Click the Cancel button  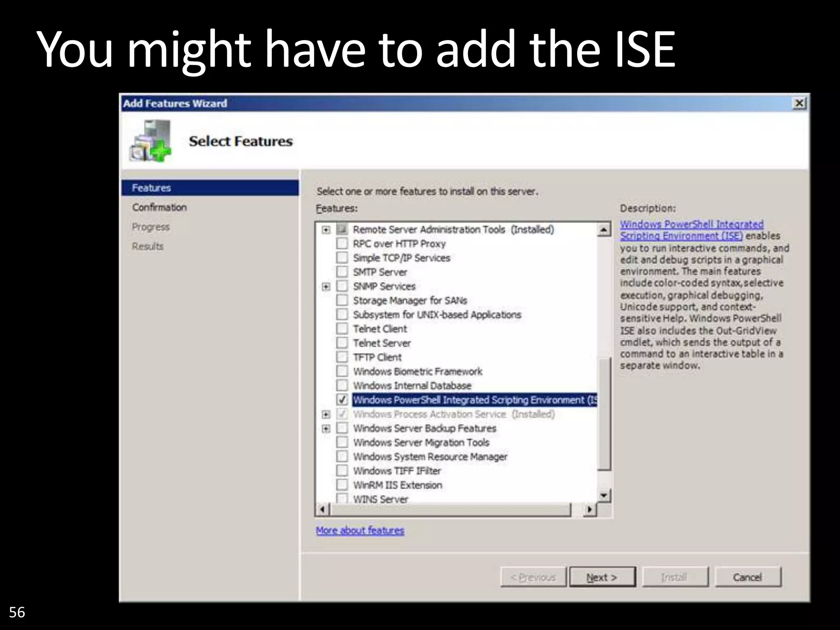(748, 577)
